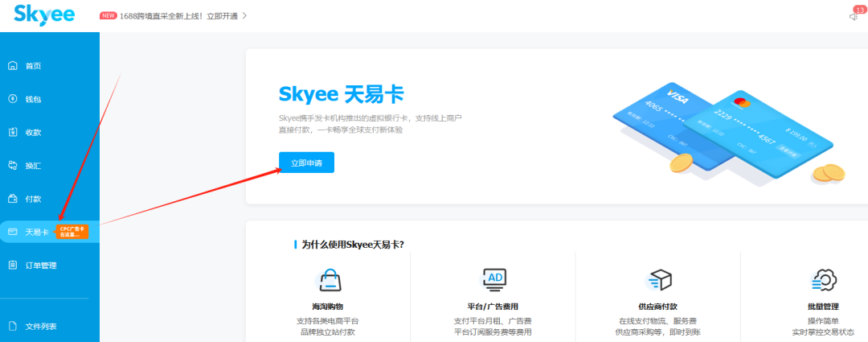The width and height of the screenshot is (868, 342).
Task: Click the 13 unread notification badge
Action: coord(860,10)
